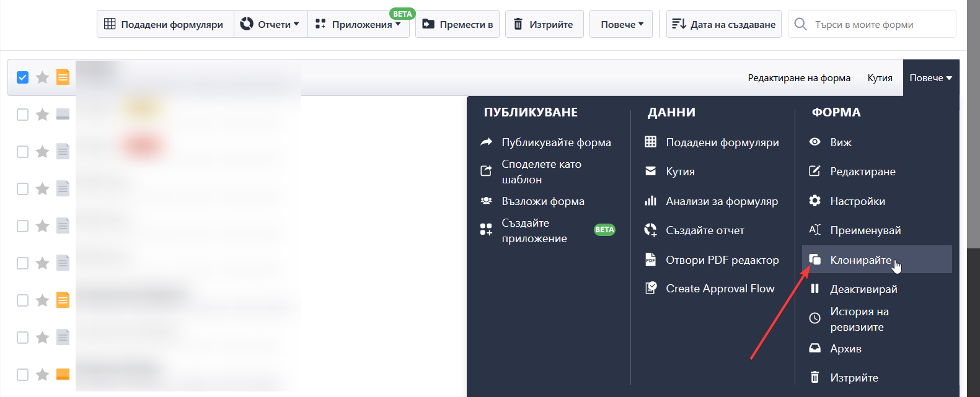Star the first form as favorite

click(x=42, y=77)
